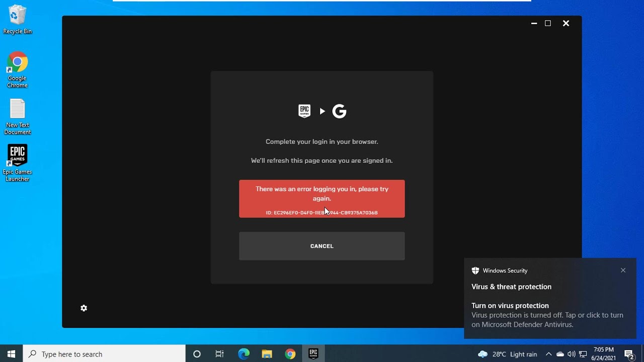
Task: Open Google Chrome from taskbar
Action: click(290, 354)
